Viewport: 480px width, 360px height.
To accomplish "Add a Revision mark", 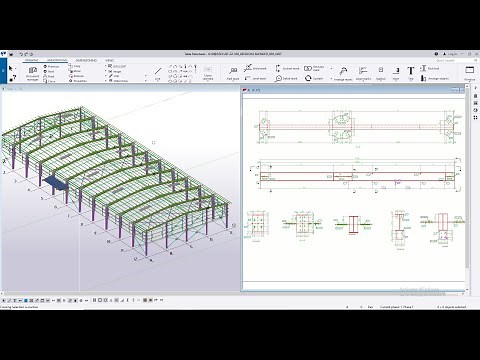I will pyautogui.click(x=314, y=68).
